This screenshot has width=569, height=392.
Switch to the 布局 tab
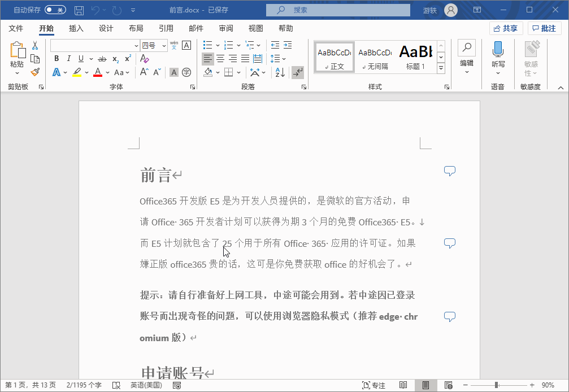136,28
